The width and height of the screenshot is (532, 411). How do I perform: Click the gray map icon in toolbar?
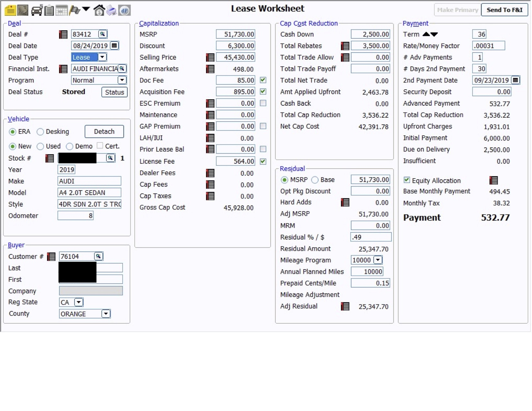click(x=23, y=10)
